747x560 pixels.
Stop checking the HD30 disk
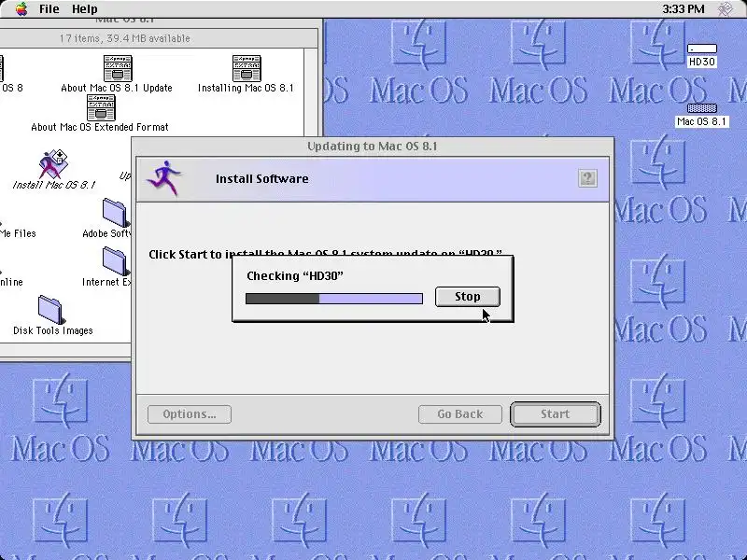tap(468, 297)
